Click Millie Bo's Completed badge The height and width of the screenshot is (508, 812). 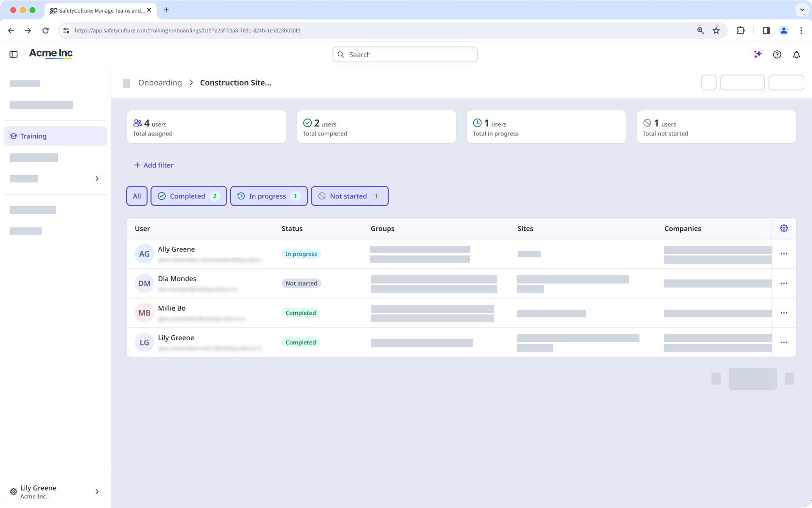tap(301, 313)
